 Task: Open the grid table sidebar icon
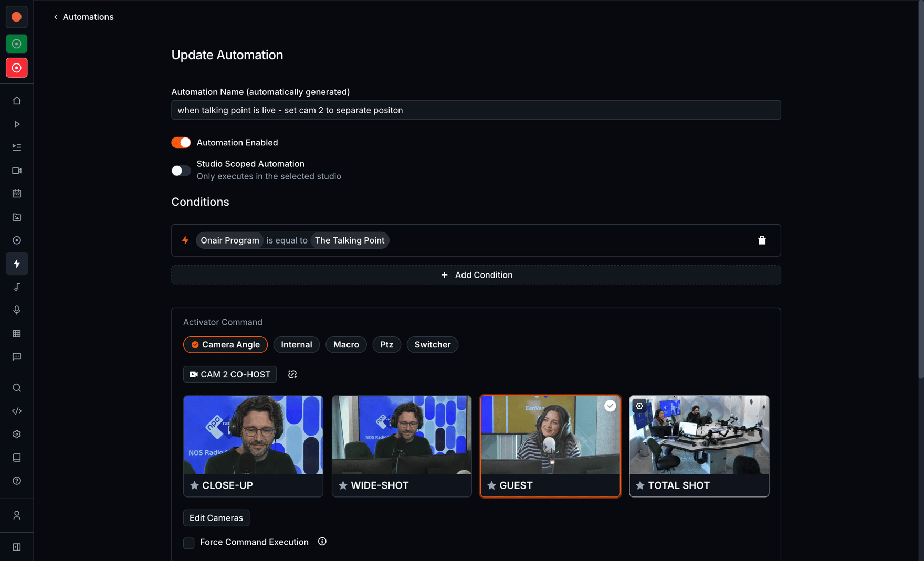point(17,334)
